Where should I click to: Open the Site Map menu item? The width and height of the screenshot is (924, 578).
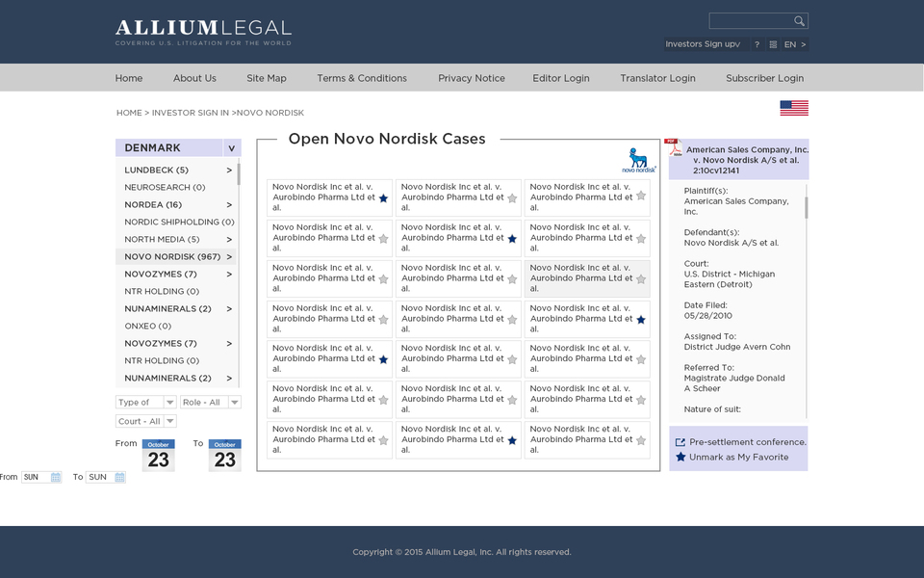267,78
